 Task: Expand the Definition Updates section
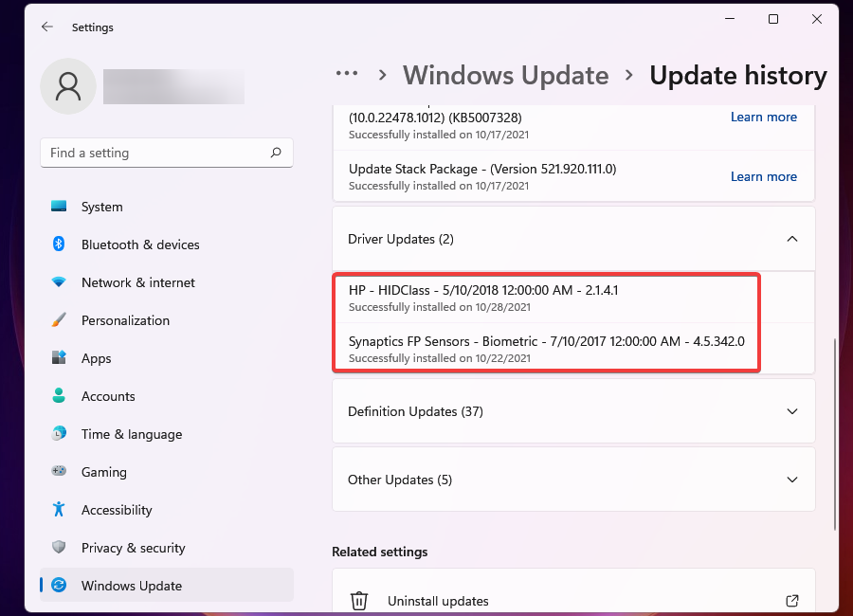tap(792, 411)
